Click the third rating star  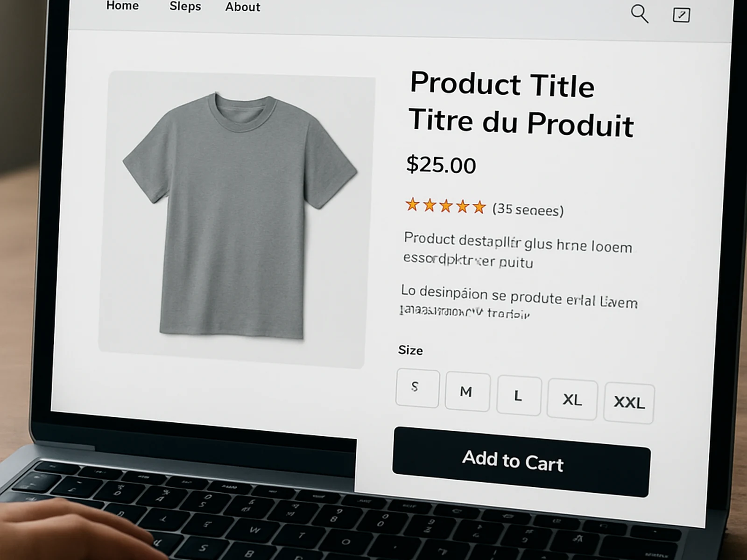tap(446, 206)
